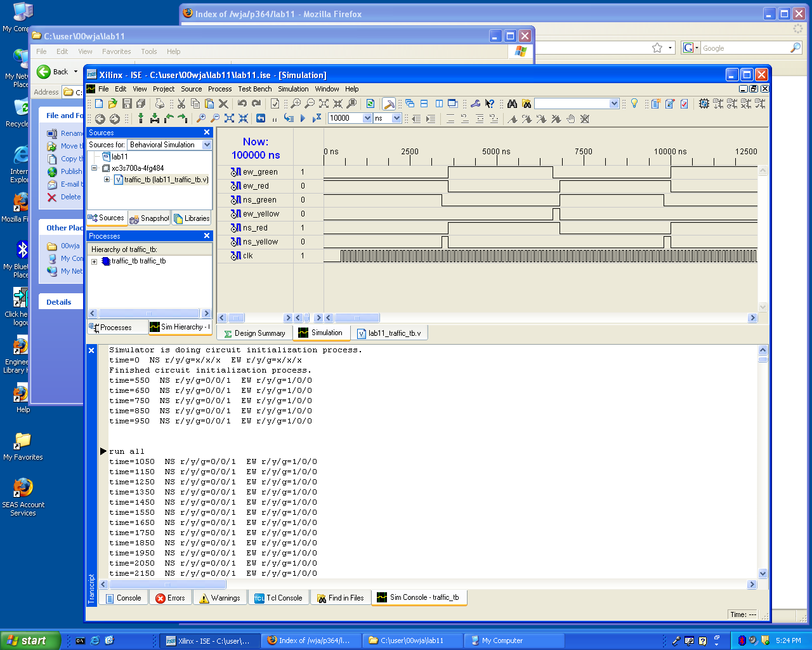Click the hammer icon in the top toolbar
Image resolution: width=812 pixels, height=650 pixels.
(x=389, y=103)
